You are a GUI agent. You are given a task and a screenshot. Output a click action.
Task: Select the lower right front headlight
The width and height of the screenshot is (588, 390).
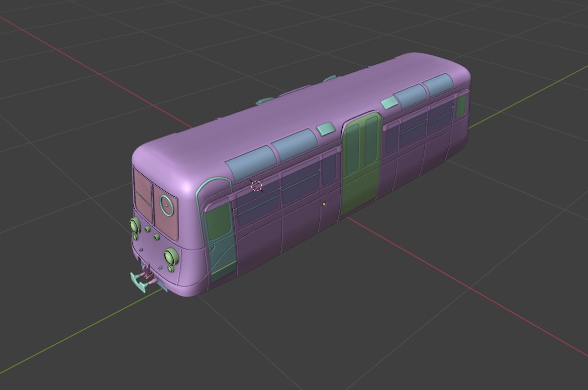coord(170,256)
